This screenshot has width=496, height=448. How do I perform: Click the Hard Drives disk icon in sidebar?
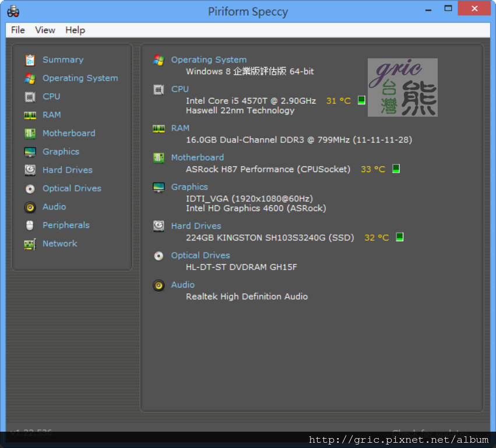click(x=30, y=170)
